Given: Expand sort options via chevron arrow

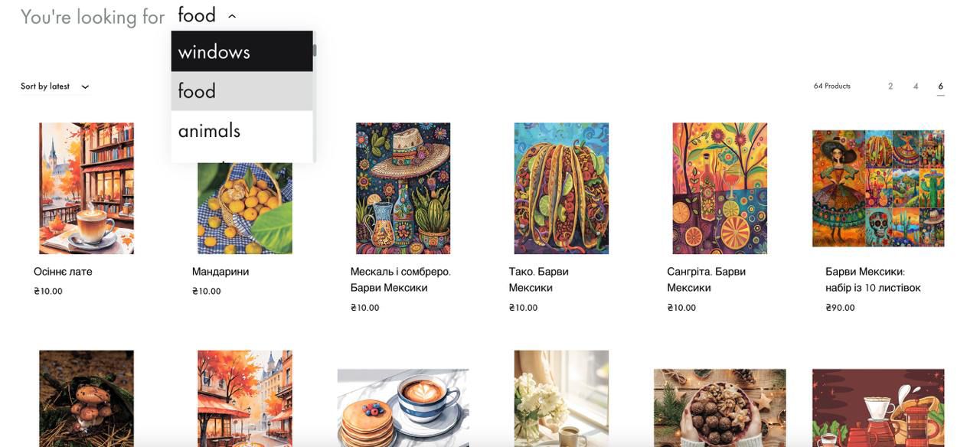Looking at the screenshot, I should [85, 86].
